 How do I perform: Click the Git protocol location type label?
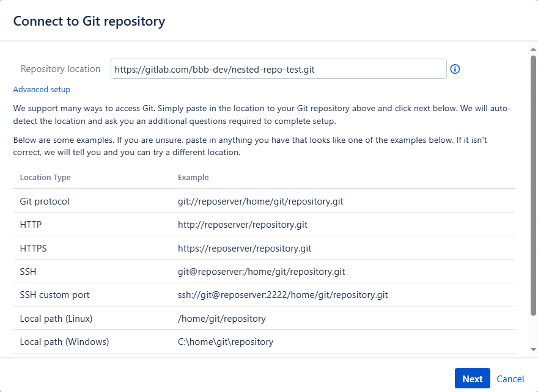tap(45, 201)
